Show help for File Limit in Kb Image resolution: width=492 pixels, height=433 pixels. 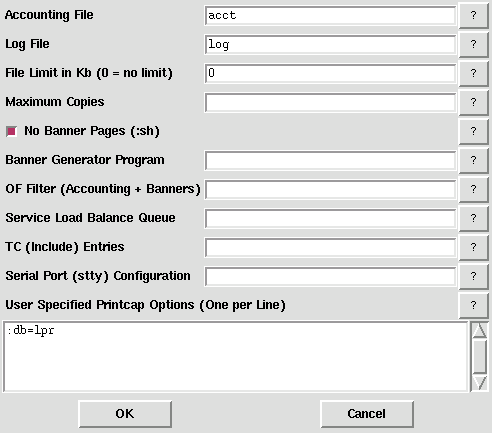[473, 73]
